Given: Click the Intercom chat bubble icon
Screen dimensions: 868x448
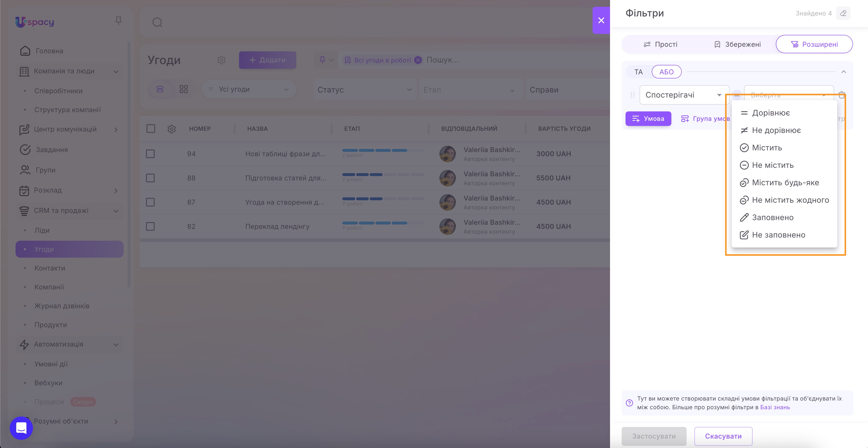Looking at the screenshot, I should pos(21,428).
